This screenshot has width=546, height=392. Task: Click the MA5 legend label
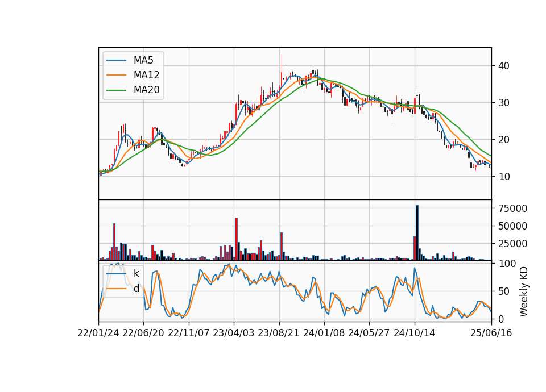tap(143, 60)
